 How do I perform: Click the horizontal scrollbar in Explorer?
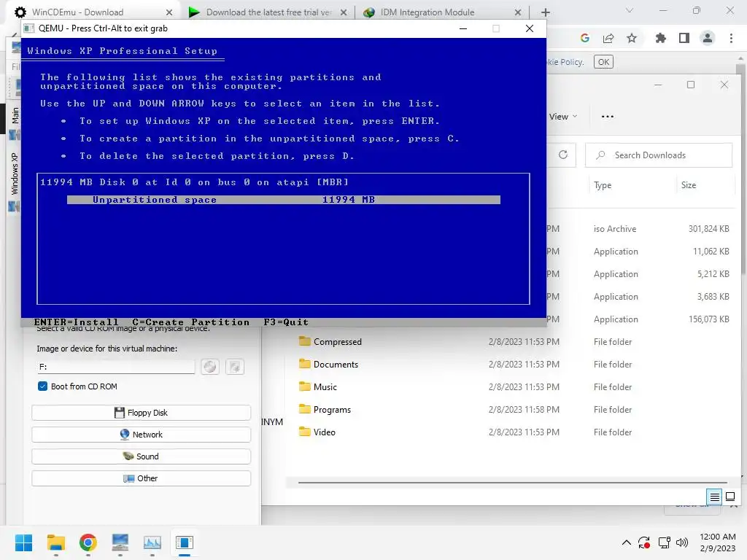click(x=513, y=483)
